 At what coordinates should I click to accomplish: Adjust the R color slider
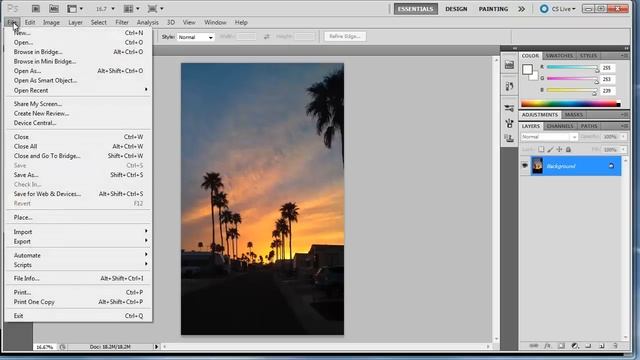tap(572, 67)
